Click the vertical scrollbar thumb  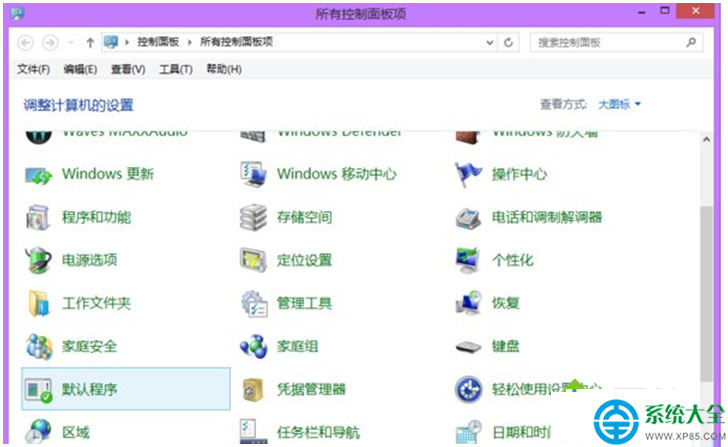tap(706, 293)
